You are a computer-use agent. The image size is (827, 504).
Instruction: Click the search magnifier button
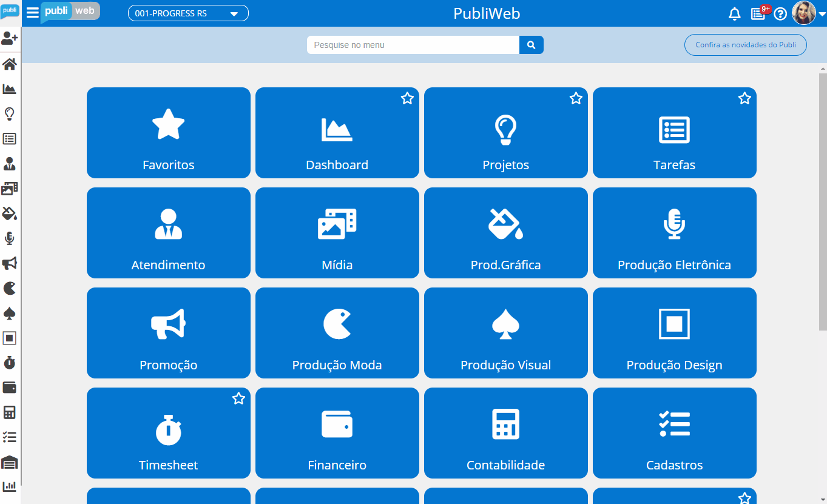[x=532, y=45]
